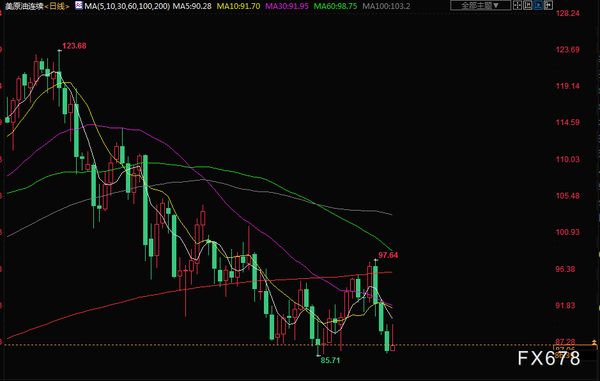Click the crosshair split icon beside theme dropdown
Screen dimensions: 600x381
pyautogui.click(x=517, y=5)
